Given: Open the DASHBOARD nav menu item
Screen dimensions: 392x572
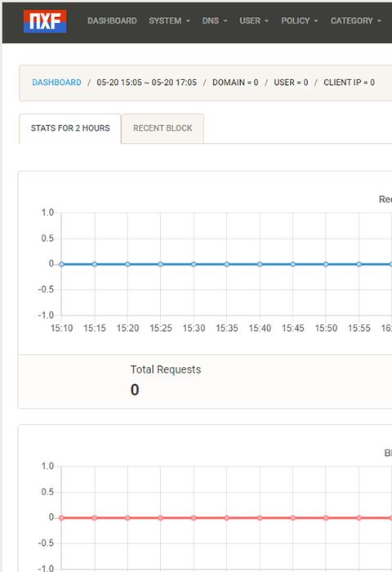Looking at the screenshot, I should (x=112, y=20).
